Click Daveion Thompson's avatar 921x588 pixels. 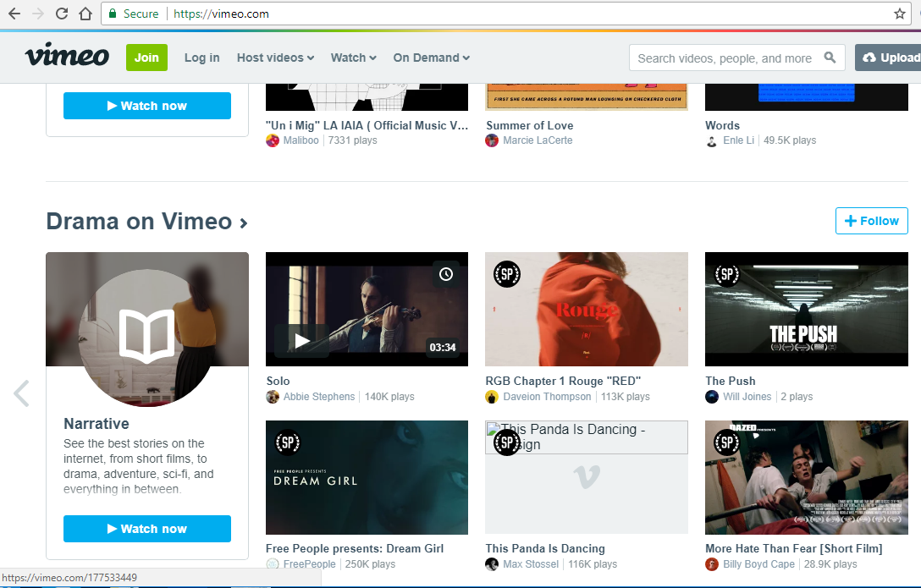[x=492, y=398]
